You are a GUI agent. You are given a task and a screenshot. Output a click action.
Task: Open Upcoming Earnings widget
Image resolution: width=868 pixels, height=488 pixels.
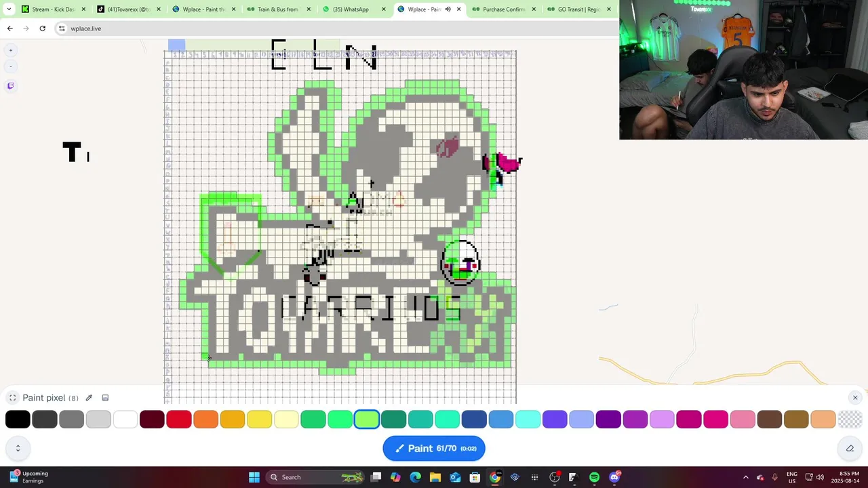28,477
